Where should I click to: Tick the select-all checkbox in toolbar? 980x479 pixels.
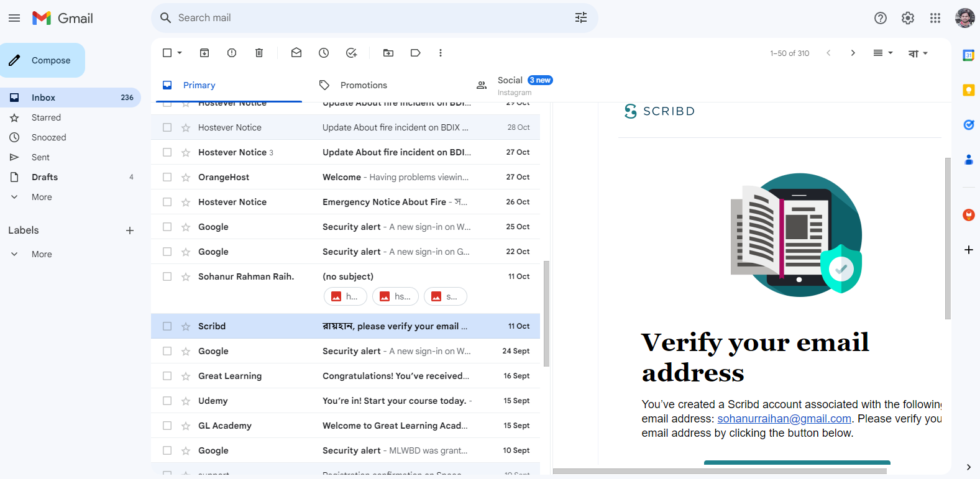coord(167,53)
